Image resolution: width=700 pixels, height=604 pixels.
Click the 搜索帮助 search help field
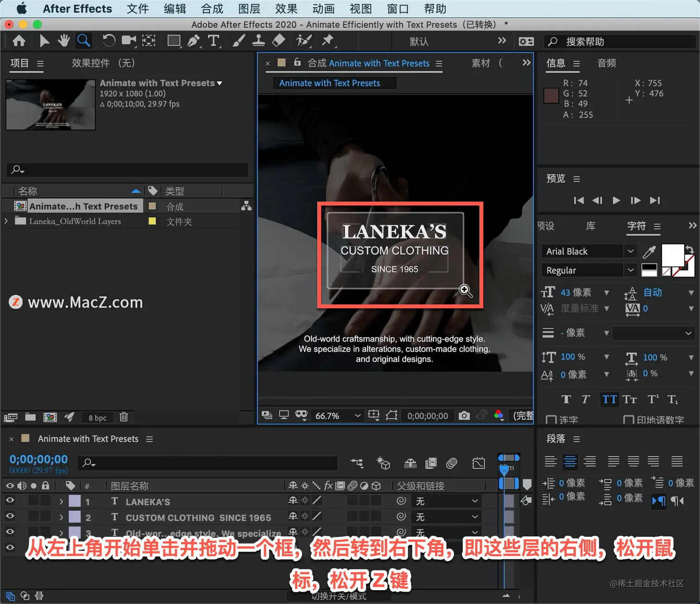point(620,42)
